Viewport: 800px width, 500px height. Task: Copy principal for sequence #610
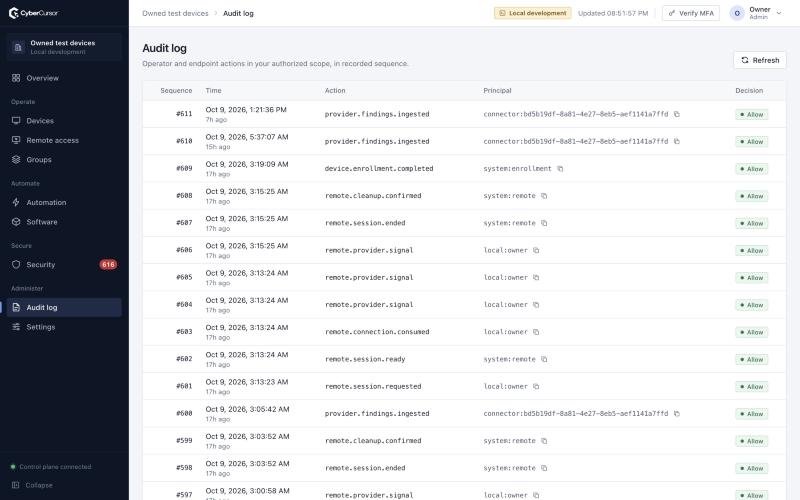[x=677, y=141]
